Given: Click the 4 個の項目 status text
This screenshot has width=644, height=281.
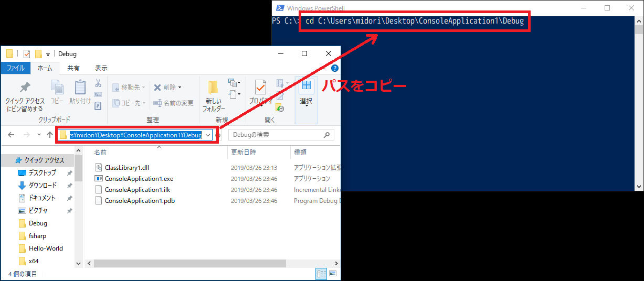Looking at the screenshot, I should [23, 274].
